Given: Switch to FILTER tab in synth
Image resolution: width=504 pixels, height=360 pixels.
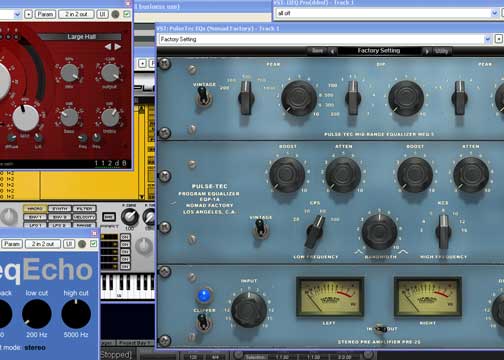Looking at the screenshot, I should (84, 209).
